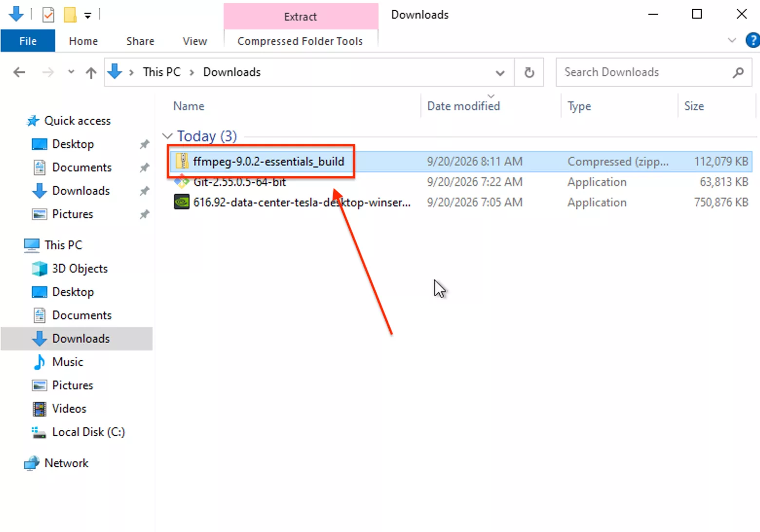760x532 pixels.
Task: Open Properties in the quick access toolbar
Action: click(x=48, y=15)
